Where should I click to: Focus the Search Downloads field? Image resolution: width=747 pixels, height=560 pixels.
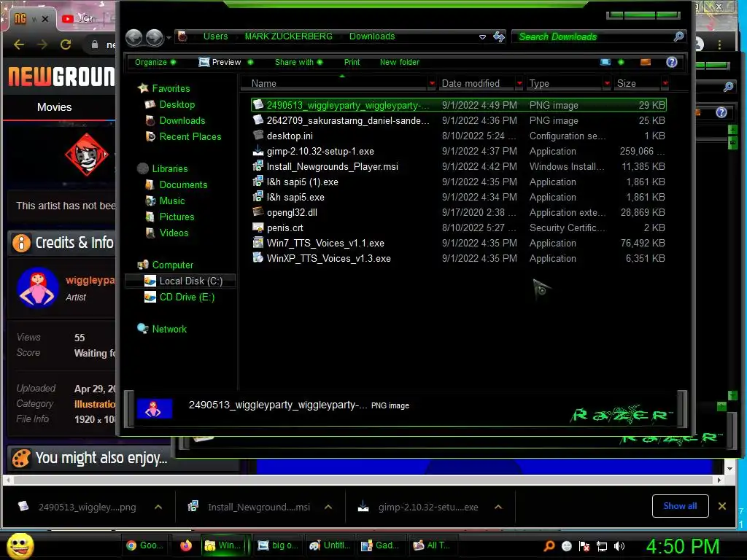tap(593, 36)
